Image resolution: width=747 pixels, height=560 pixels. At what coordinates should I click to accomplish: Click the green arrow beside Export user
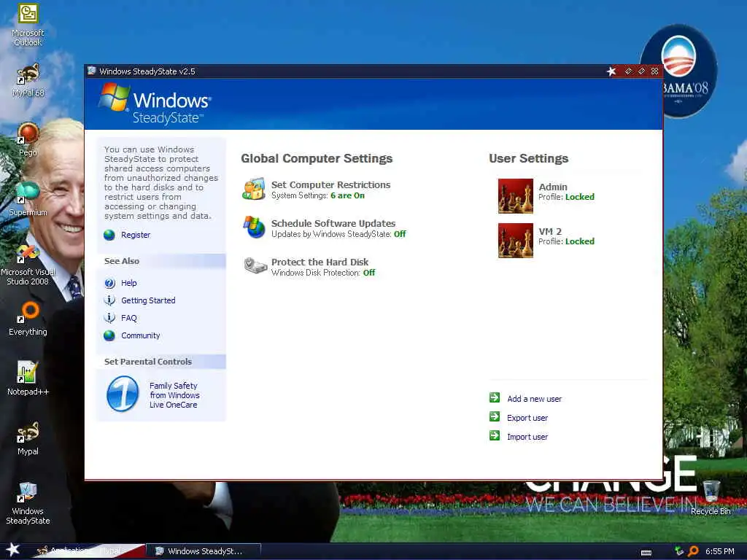pos(495,416)
